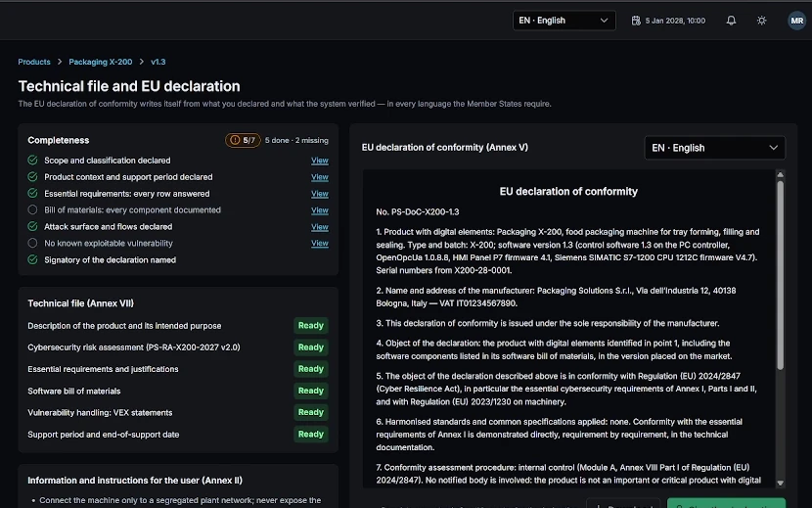Click 'Vulnerability handling: VEX statements' row text
This screenshot has height=508, width=812.
(100, 413)
